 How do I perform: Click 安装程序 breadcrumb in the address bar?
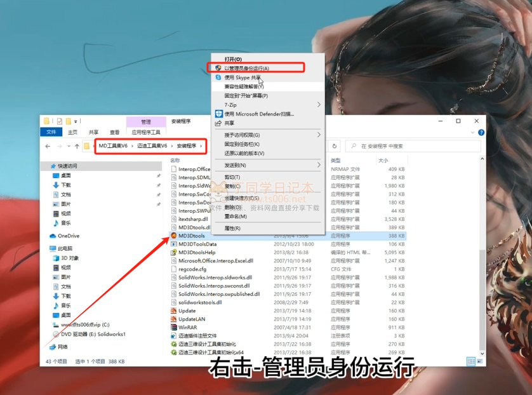coord(186,146)
